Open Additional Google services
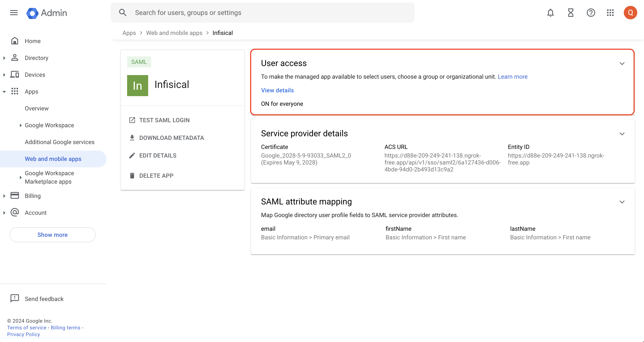Image resolution: width=644 pixels, height=342 pixels. click(60, 142)
